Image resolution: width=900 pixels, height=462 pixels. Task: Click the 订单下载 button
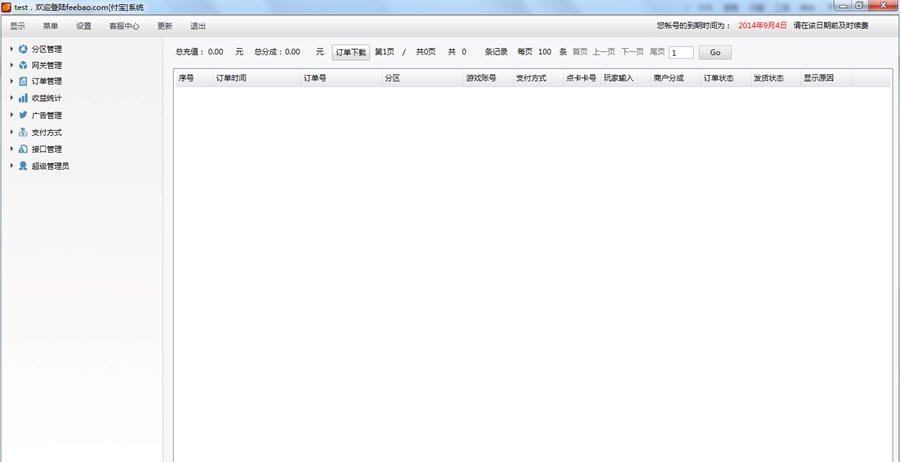(x=351, y=52)
